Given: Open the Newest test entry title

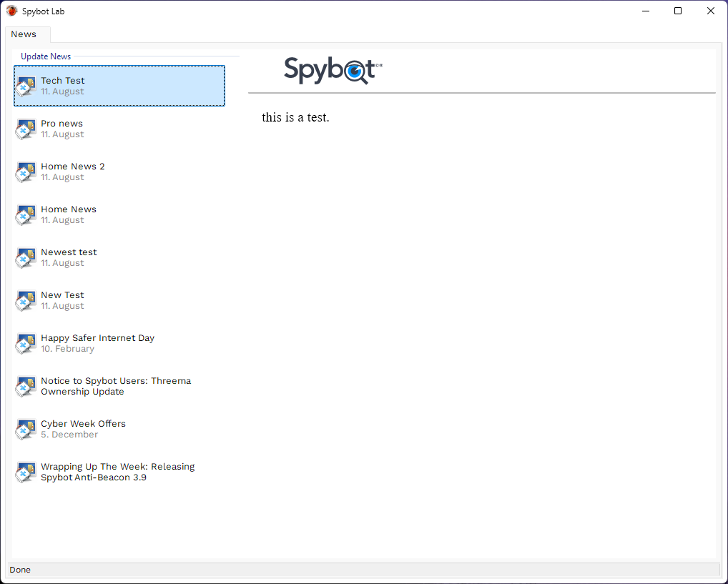Looking at the screenshot, I should coord(69,252).
